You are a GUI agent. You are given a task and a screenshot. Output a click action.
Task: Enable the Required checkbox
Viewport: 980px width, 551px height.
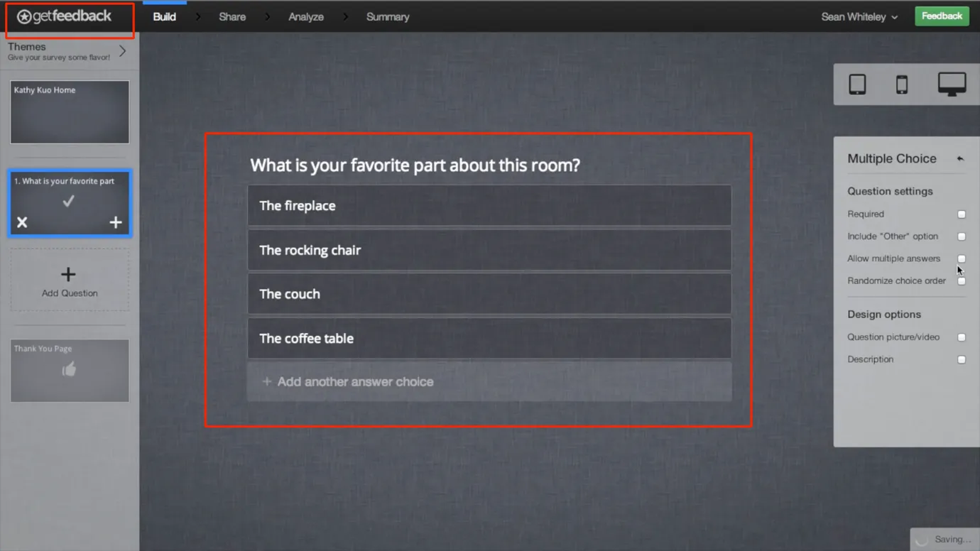962,214
